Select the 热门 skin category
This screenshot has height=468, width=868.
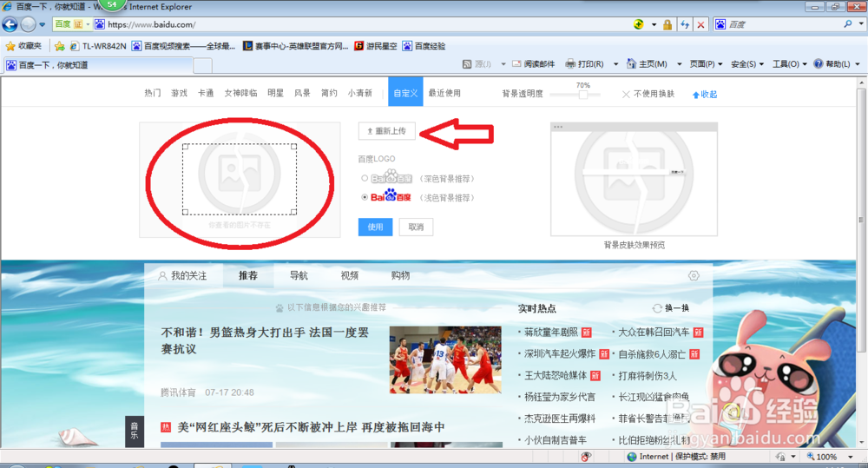pos(153,93)
